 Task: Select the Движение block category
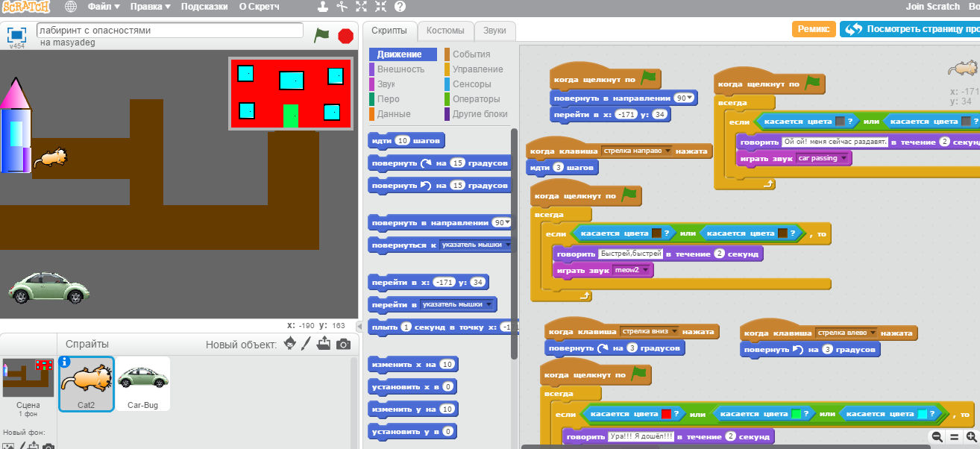[x=403, y=54]
